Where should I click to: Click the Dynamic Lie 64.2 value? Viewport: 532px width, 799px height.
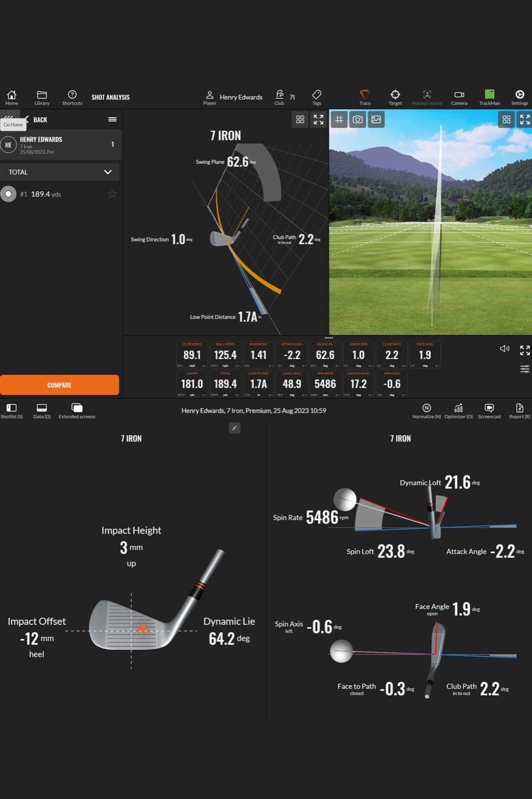click(222, 638)
